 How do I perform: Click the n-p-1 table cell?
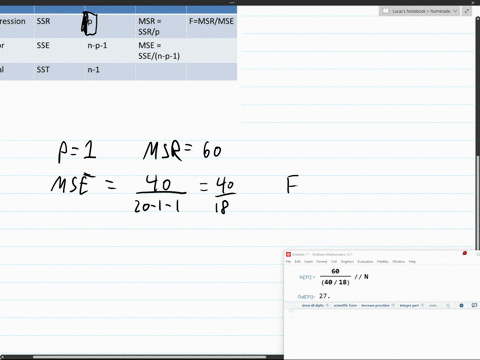[x=110, y=50]
